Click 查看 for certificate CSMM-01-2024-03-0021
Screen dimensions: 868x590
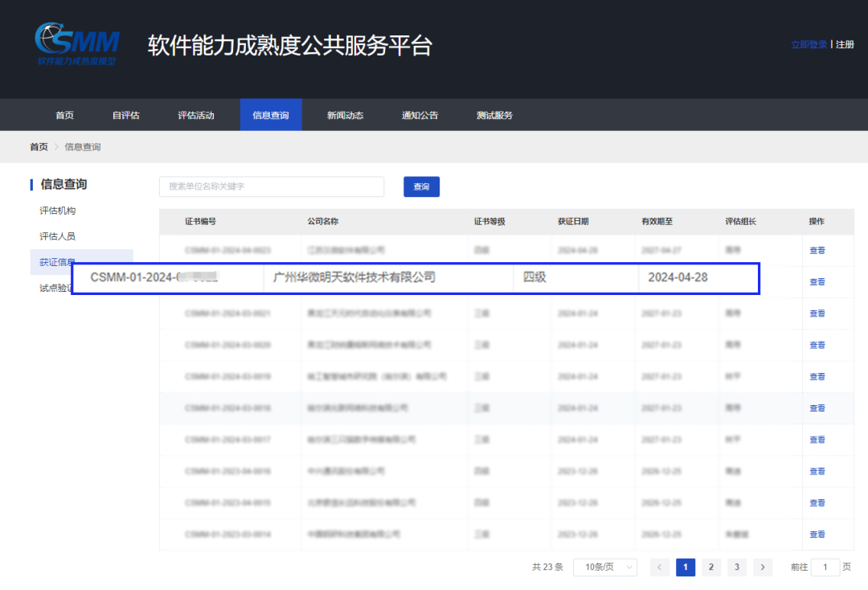(817, 313)
